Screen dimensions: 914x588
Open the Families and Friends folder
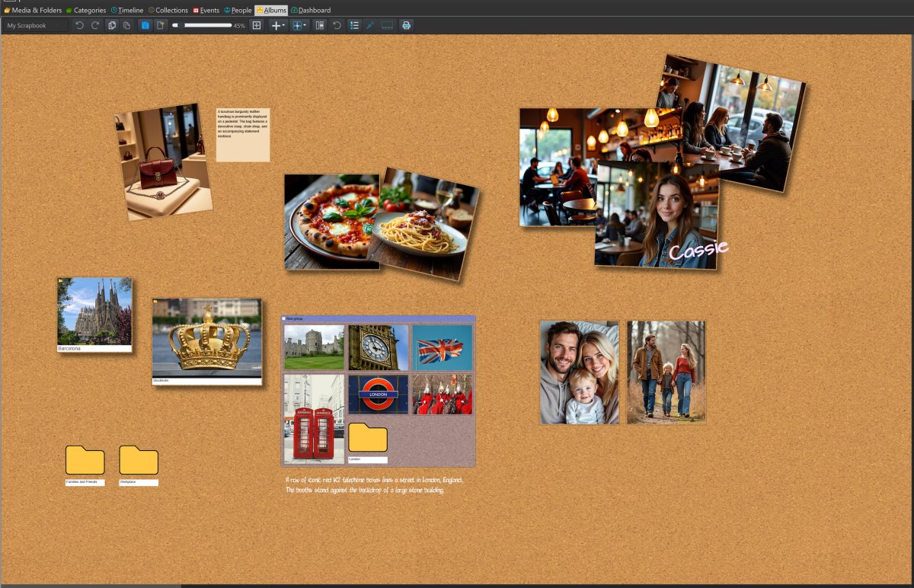coord(85,460)
